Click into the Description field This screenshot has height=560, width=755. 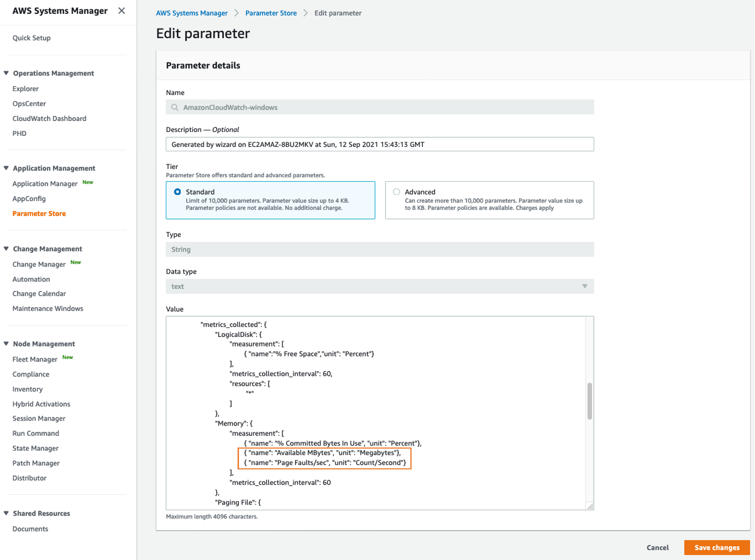click(380, 144)
